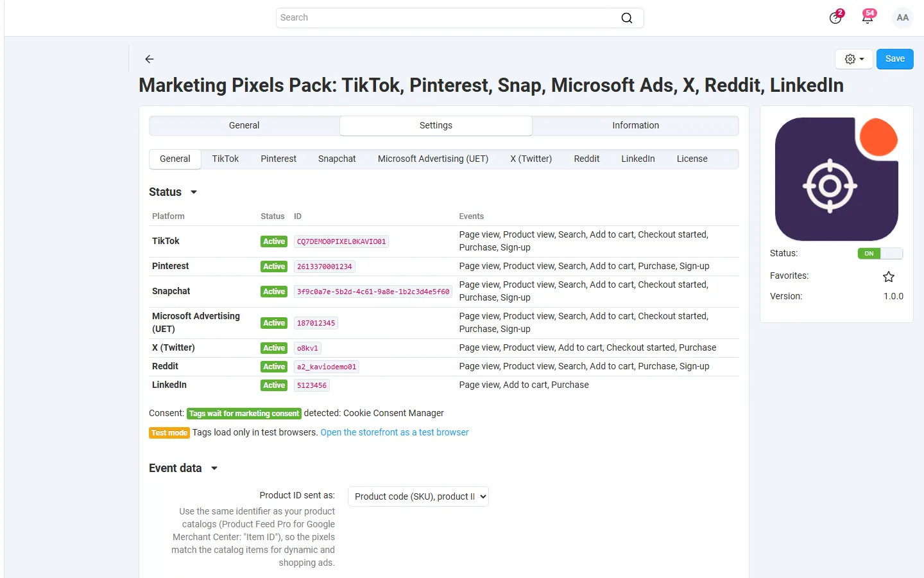This screenshot has height=578, width=924.
Task: Click the Active badge in Reddit row
Action: (274, 367)
